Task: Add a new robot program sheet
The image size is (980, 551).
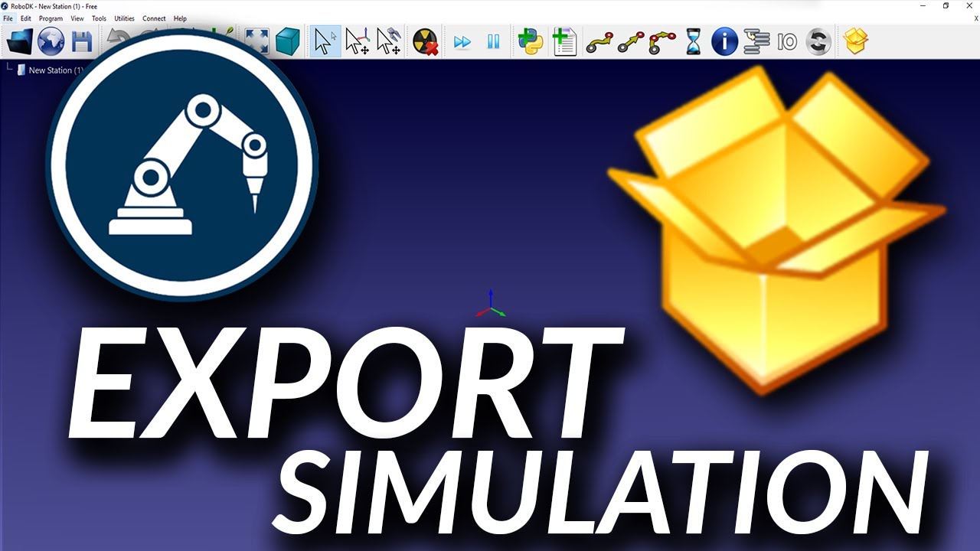Action: tap(563, 41)
